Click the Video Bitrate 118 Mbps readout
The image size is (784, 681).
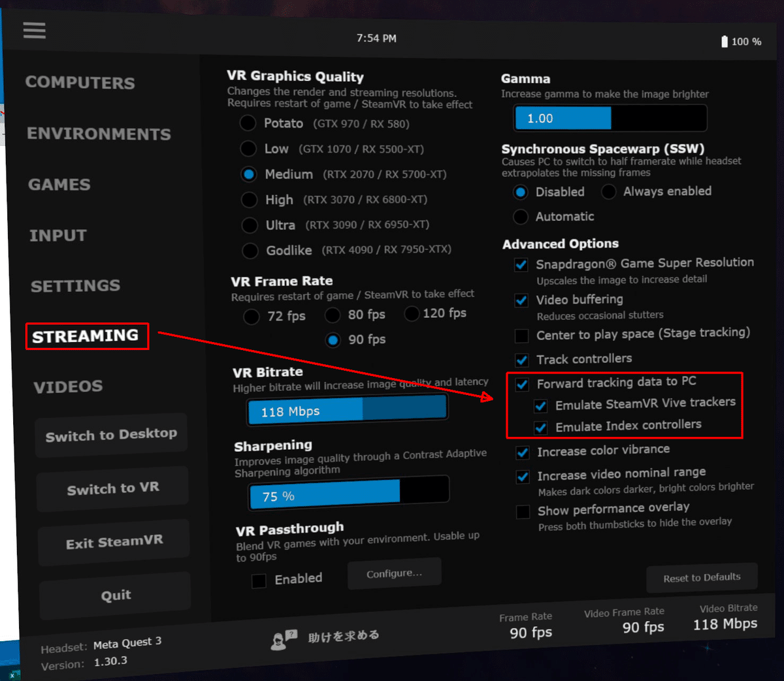pyautogui.click(x=727, y=617)
